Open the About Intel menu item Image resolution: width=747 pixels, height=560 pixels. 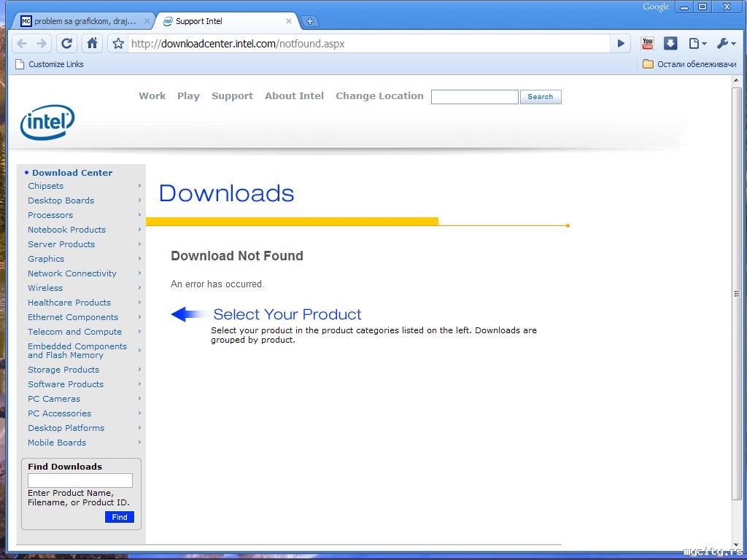[295, 96]
